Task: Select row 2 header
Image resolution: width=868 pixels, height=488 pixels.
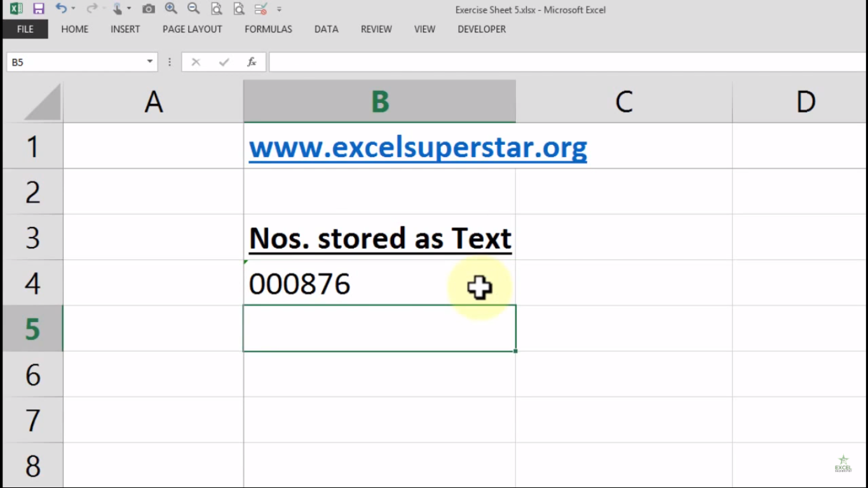Action: [x=32, y=192]
